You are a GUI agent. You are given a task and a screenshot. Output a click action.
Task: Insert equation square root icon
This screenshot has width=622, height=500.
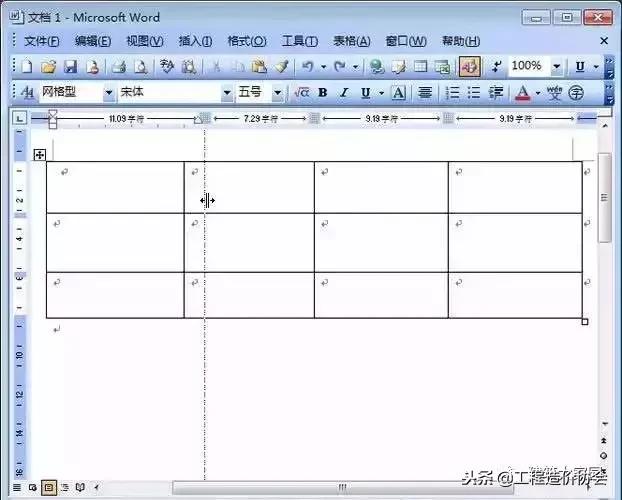(x=301, y=93)
